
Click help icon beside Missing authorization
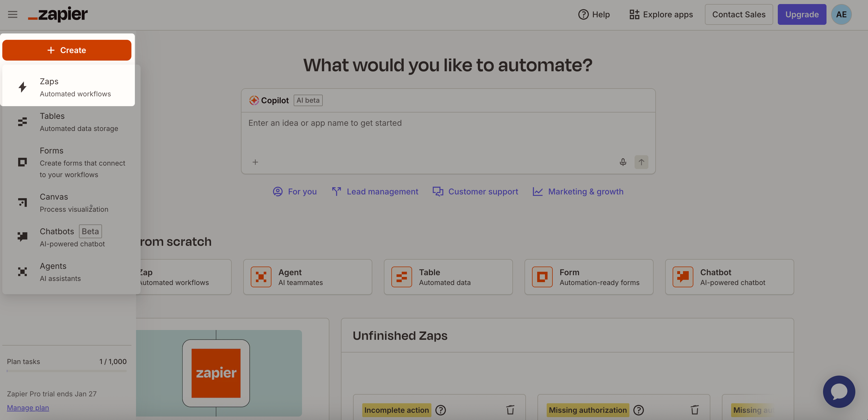[x=638, y=410]
